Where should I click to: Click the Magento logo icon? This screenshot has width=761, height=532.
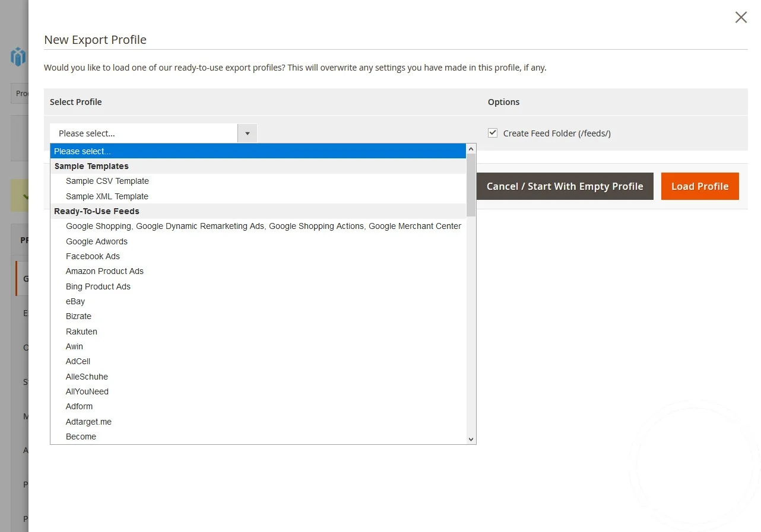point(18,57)
